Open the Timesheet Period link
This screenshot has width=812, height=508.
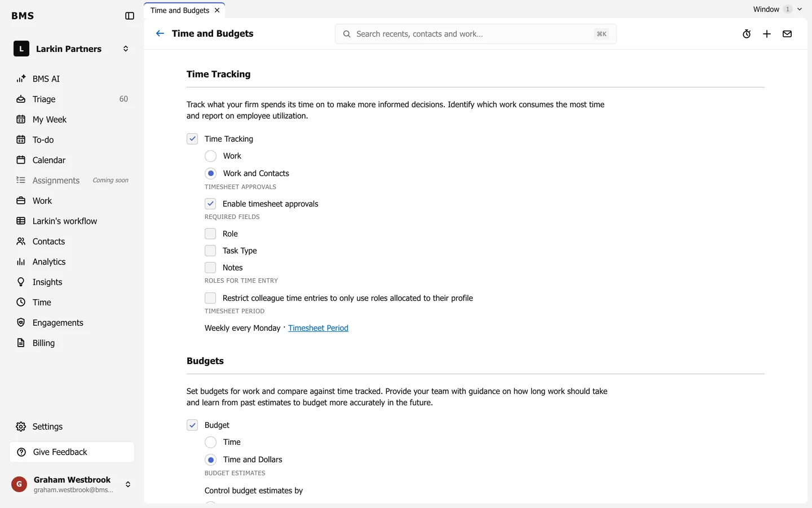(x=318, y=328)
